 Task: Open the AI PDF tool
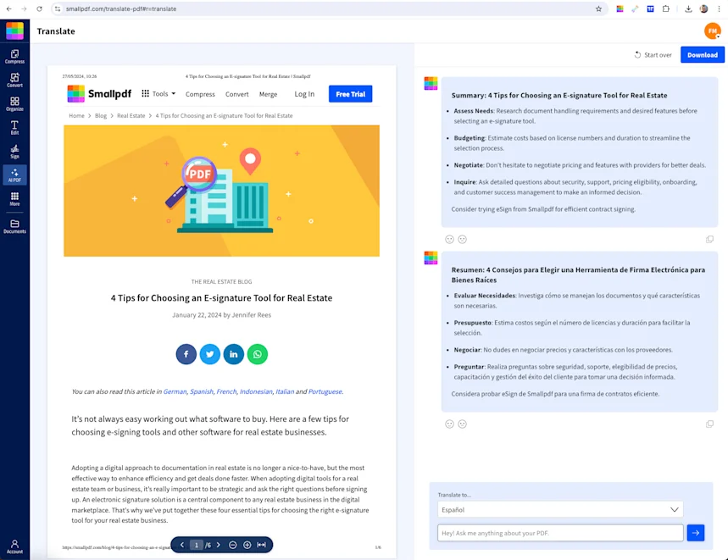(x=14, y=175)
